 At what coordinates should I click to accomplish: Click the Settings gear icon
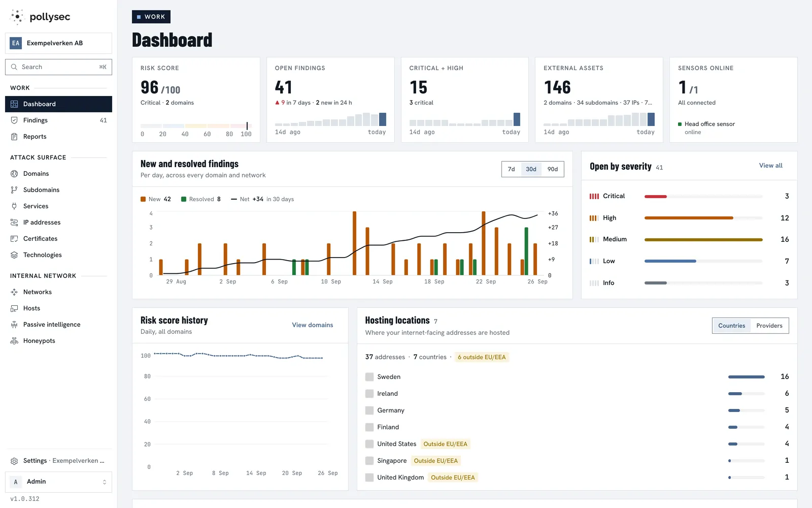(x=14, y=461)
